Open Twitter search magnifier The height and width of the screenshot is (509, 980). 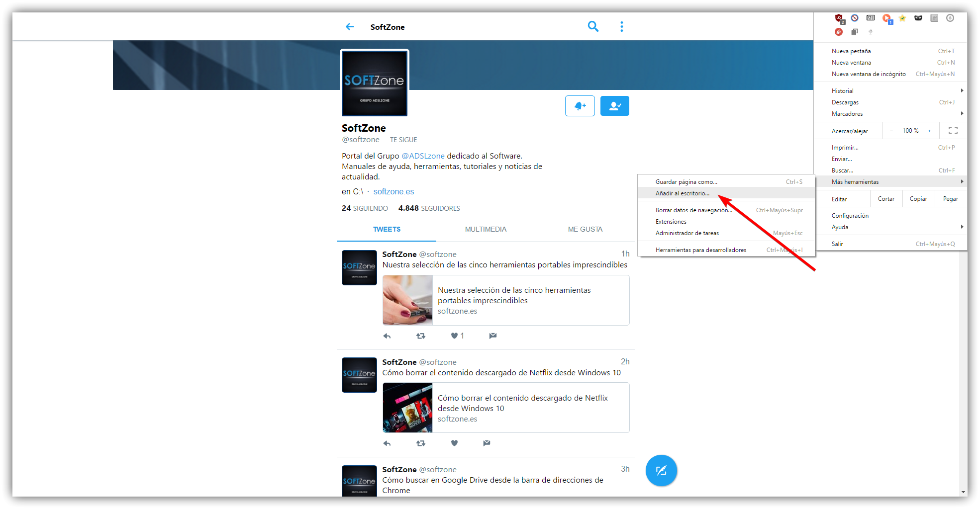tap(593, 26)
